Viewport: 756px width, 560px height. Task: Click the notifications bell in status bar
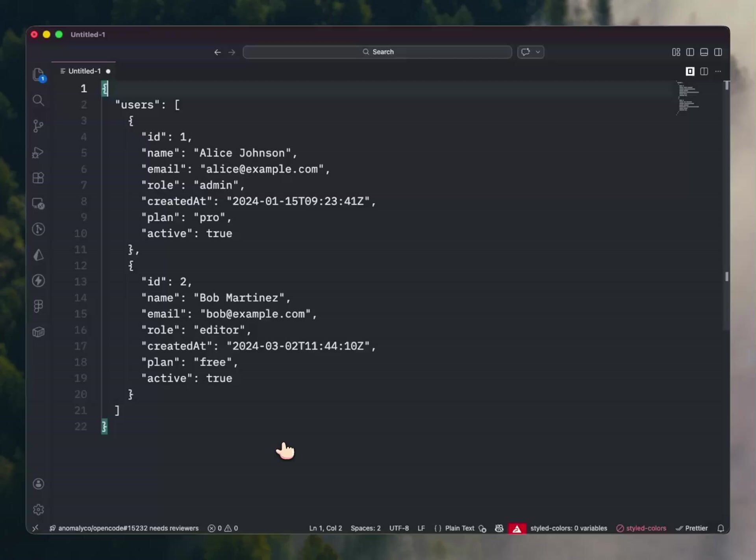point(721,528)
